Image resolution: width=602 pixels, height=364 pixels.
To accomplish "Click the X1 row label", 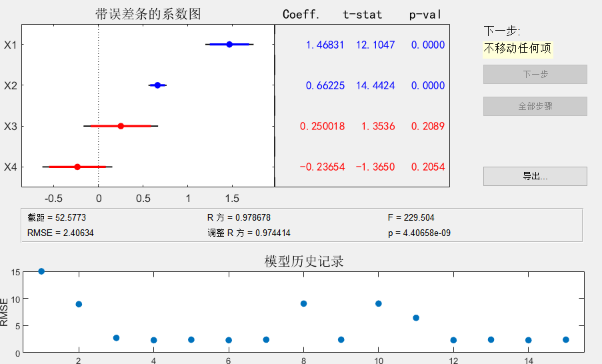I will (11, 45).
